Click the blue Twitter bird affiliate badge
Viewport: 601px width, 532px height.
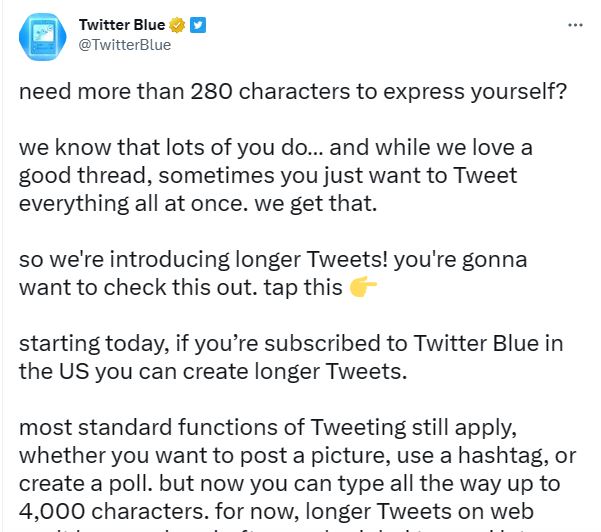tap(198, 25)
